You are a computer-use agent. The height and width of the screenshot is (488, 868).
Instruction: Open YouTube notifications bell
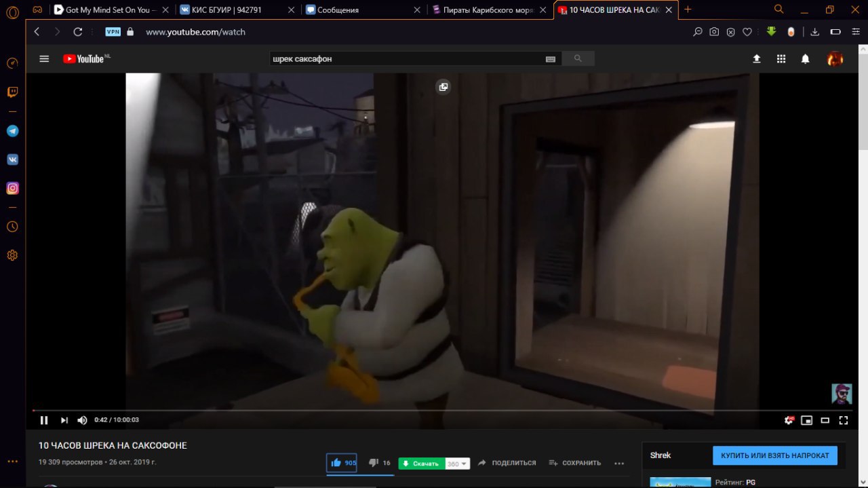[x=806, y=59]
